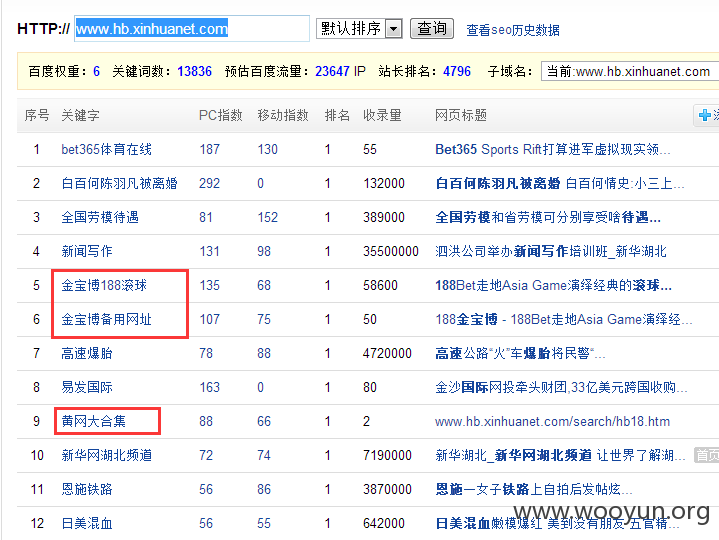The image size is (719, 540).
Task: Click webmaster rank value 4796
Action: tap(457, 72)
